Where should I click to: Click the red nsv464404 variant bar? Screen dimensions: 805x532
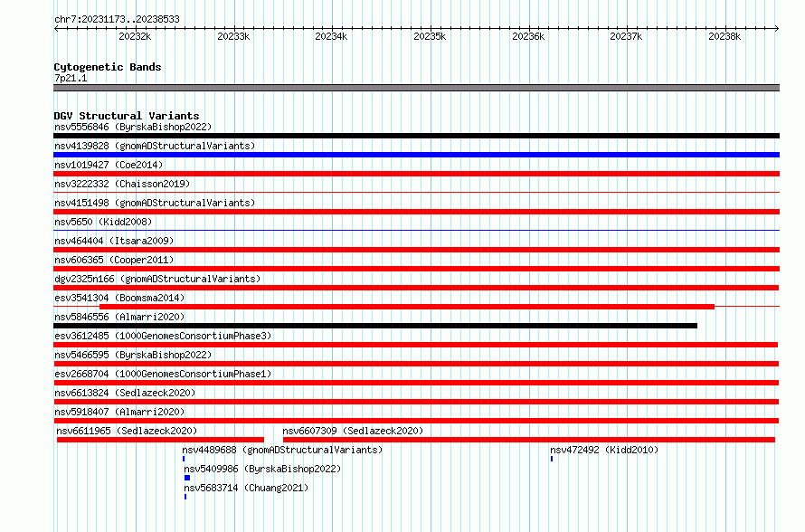[x=416, y=250]
